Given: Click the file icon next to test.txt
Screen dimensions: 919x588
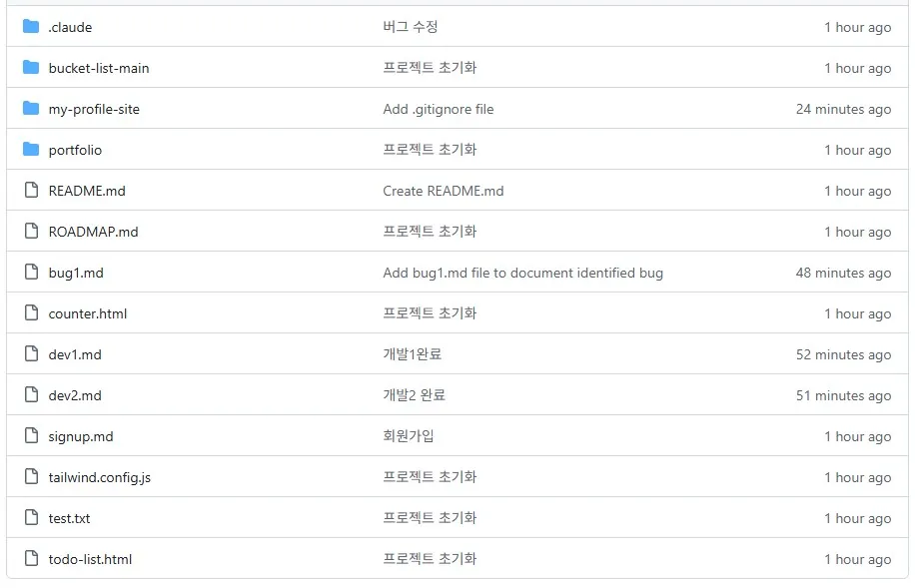Looking at the screenshot, I should pyautogui.click(x=31, y=518).
